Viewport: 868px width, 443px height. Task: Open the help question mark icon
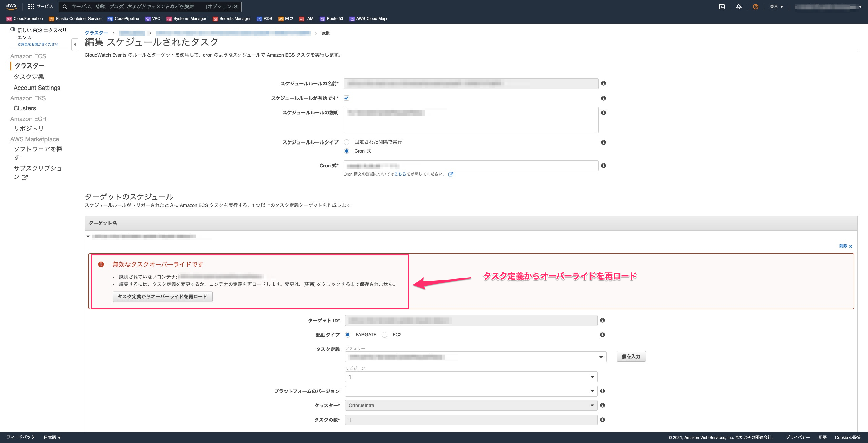(x=756, y=7)
